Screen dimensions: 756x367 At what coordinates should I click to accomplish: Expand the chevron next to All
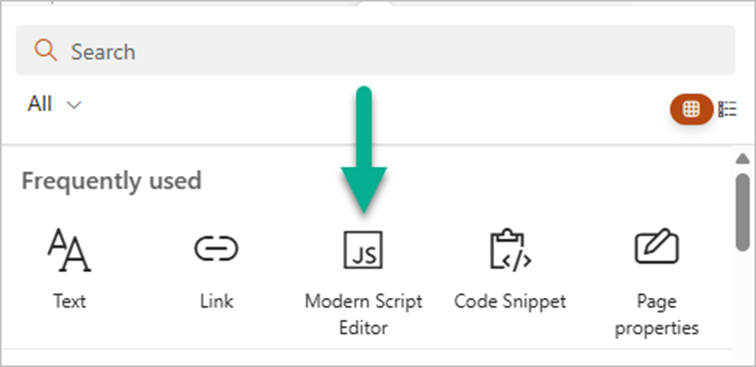(73, 105)
